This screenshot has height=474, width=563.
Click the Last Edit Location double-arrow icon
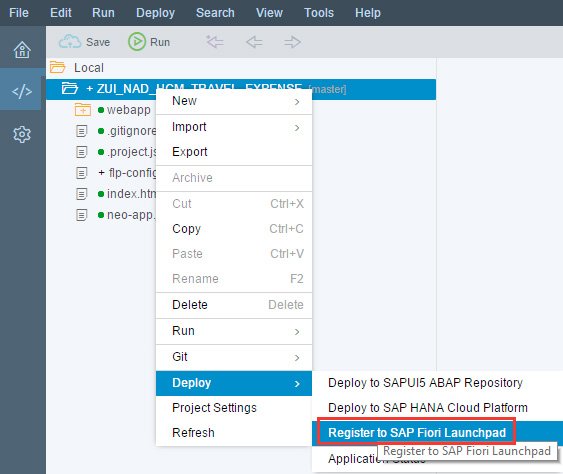pos(215,42)
